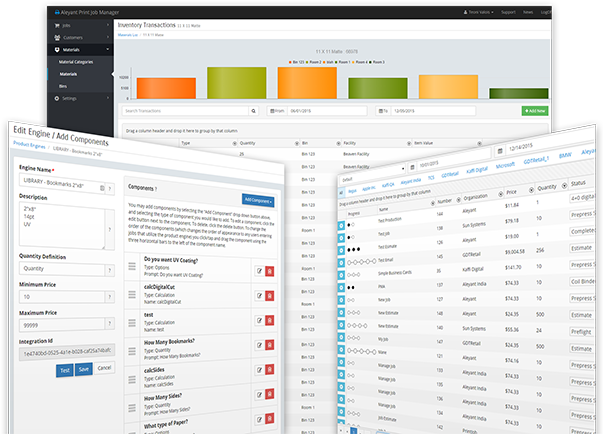Focus the Search Transactions field
The height and width of the screenshot is (434, 603).
185,111
